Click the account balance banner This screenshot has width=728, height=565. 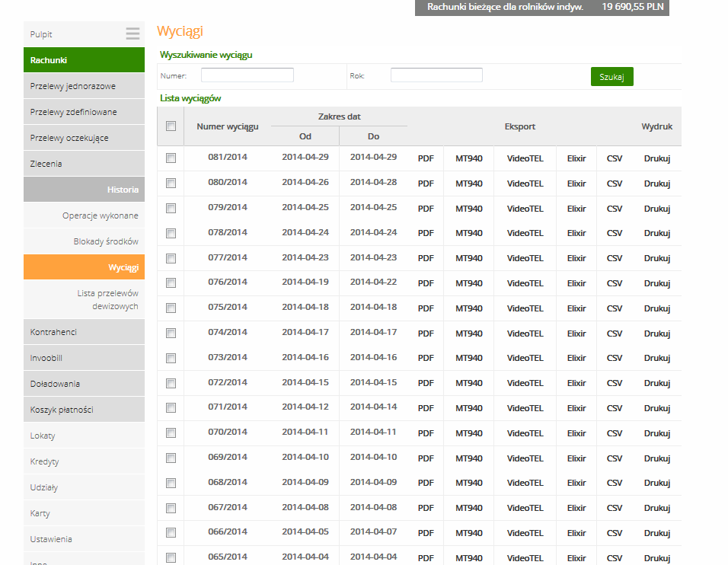[542, 7]
